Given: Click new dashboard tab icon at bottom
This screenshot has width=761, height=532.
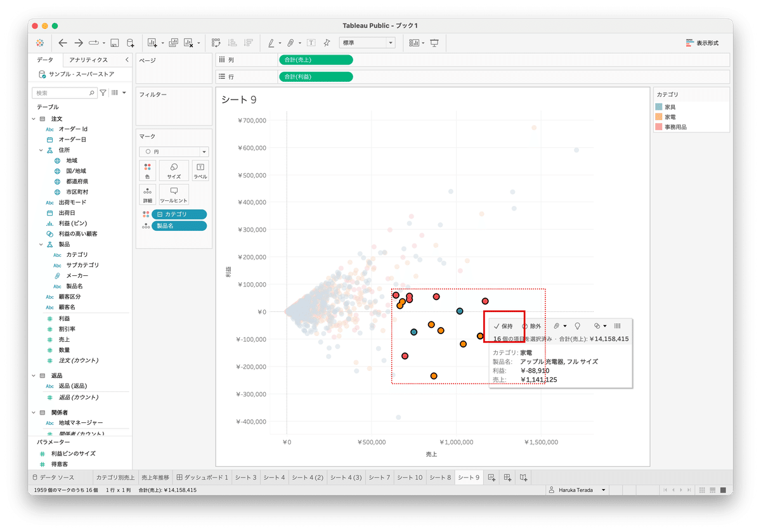Looking at the screenshot, I should coord(507,477).
